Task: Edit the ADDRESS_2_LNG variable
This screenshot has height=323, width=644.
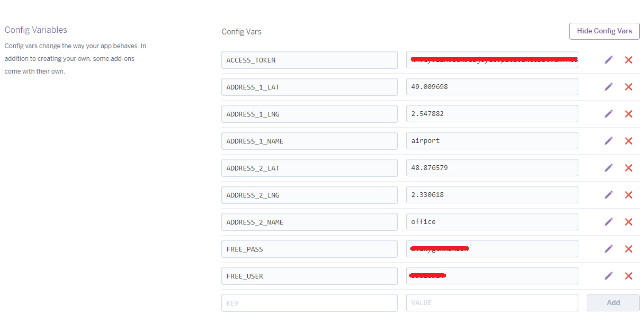Action: point(609,195)
